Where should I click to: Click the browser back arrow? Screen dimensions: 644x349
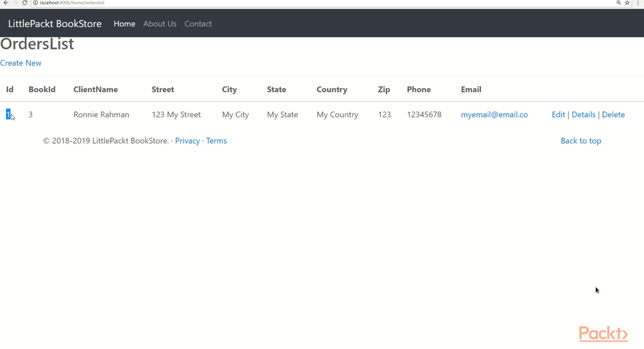tap(6, 3)
